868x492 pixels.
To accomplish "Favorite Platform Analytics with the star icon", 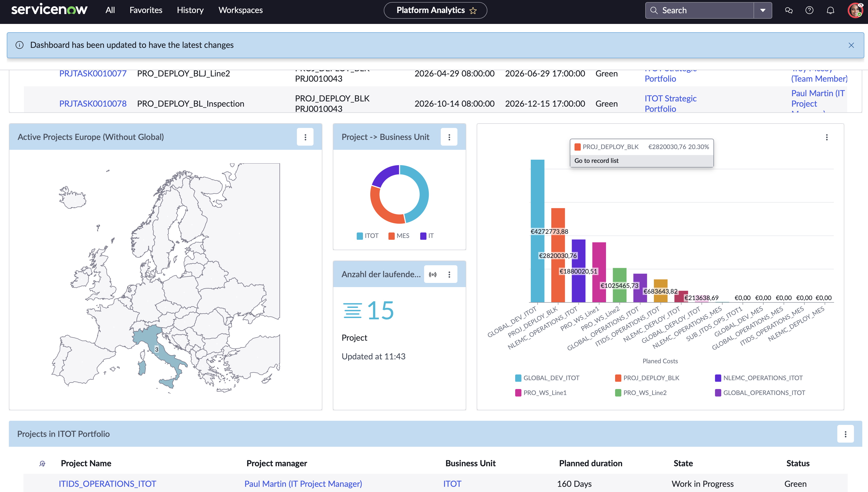I will pos(473,10).
